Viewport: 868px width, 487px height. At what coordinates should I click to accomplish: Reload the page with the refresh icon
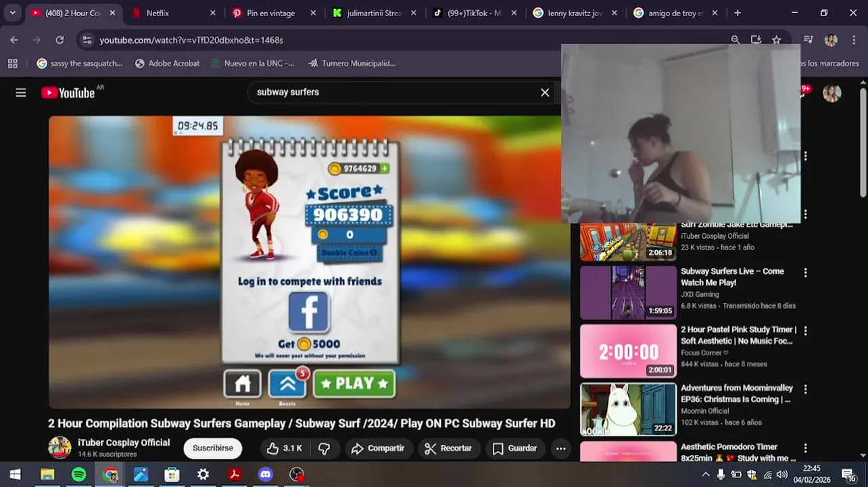[x=59, y=40]
